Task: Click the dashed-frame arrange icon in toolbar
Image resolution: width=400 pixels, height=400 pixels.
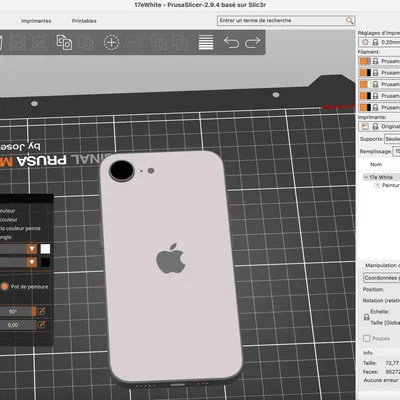Action: point(39,42)
